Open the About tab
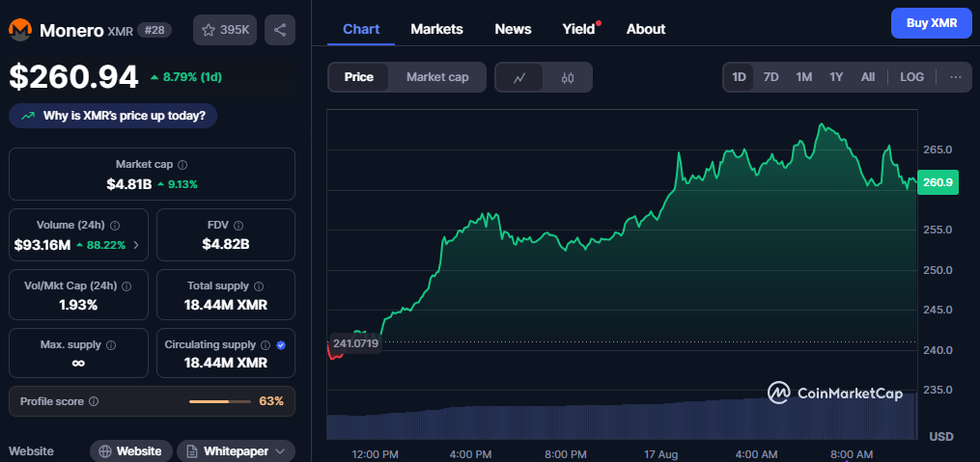Image resolution: width=980 pixels, height=462 pixels. (646, 29)
